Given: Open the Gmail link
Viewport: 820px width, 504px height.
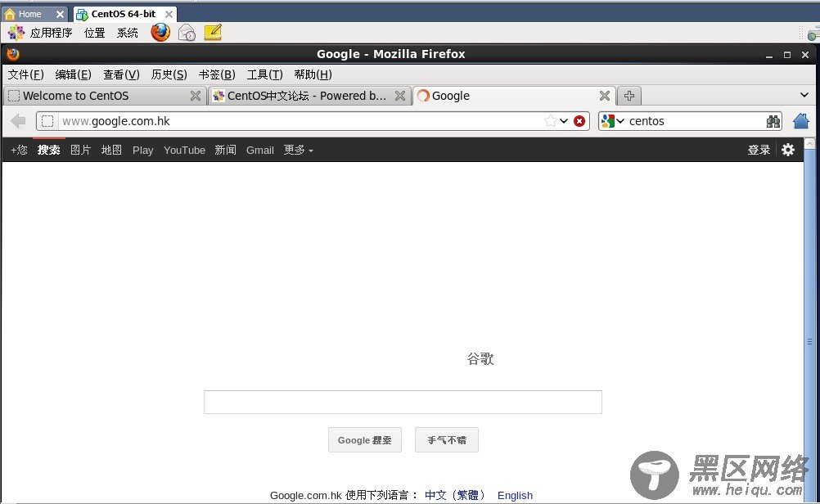Looking at the screenshot, I should 260,150.
